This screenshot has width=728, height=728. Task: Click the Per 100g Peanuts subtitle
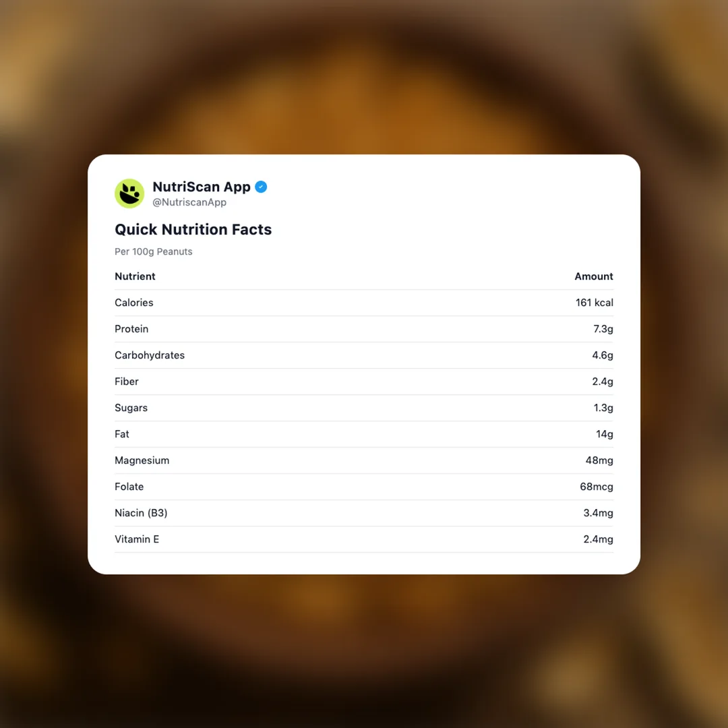(x=154, y=251)
